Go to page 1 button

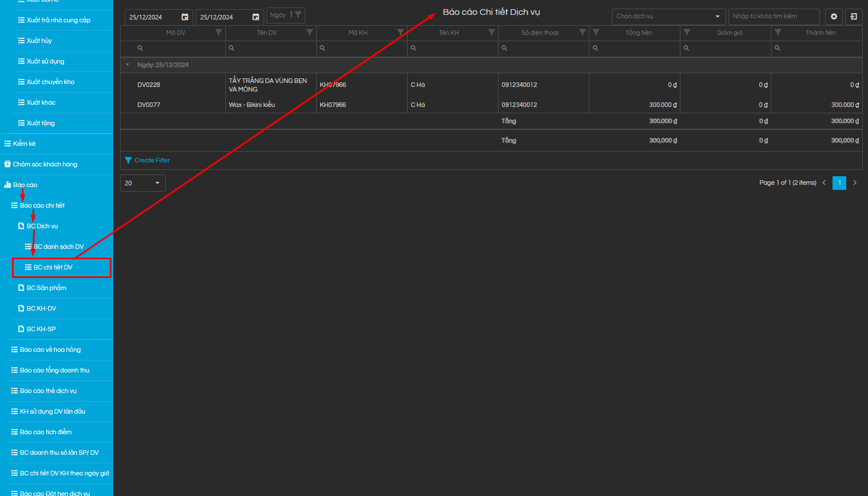[839, 182]
